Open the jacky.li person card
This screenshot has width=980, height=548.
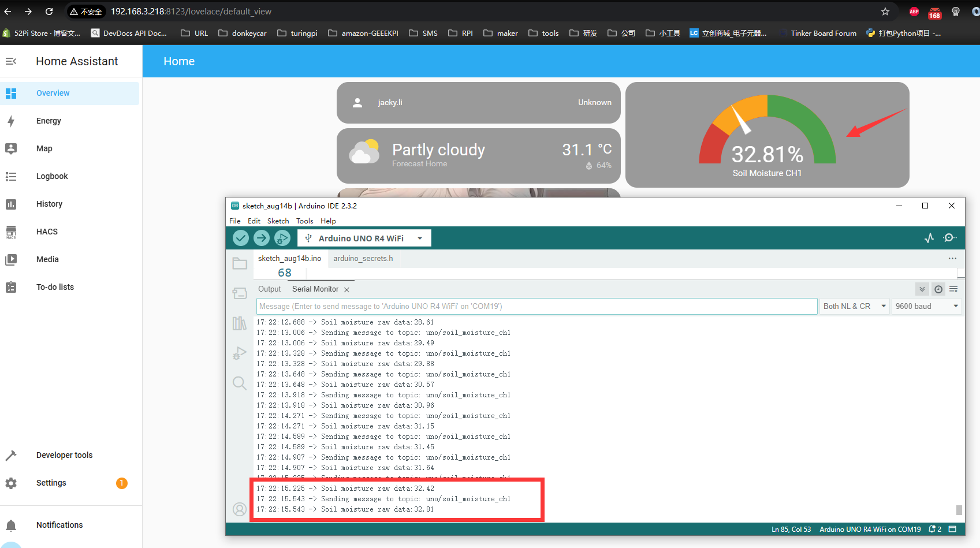479,102
